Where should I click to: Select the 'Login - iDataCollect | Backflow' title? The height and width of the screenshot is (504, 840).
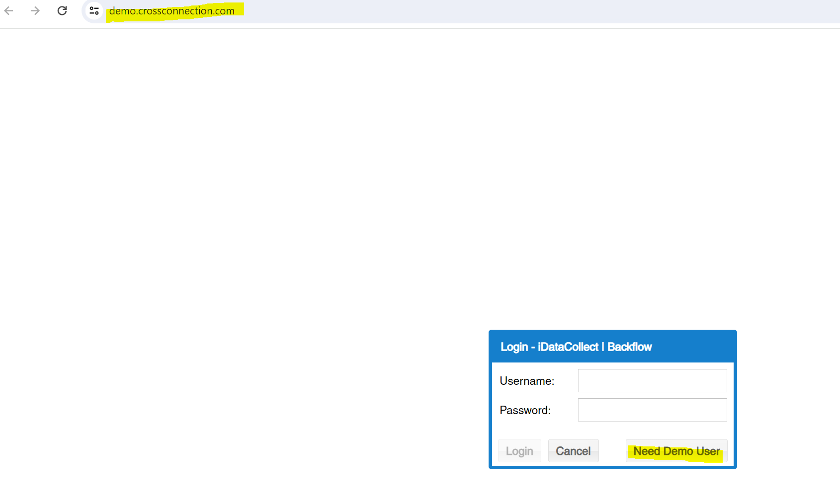tap(576, 347)
